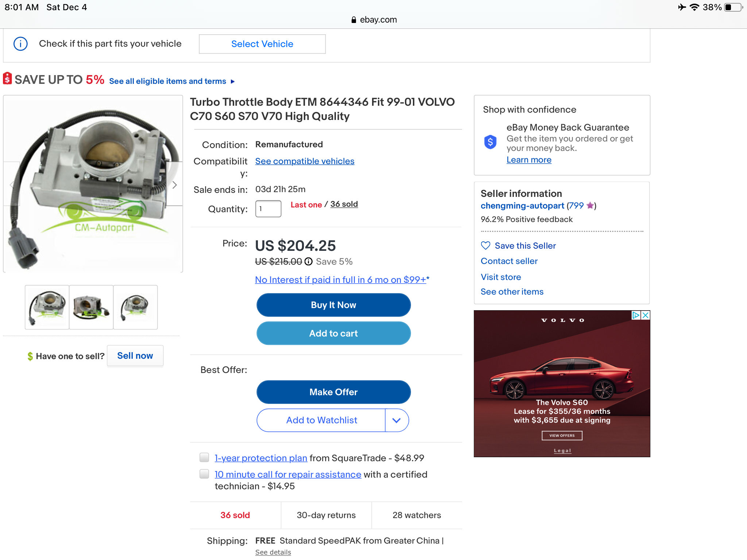Open AdChoices icon on Volvo ad
The image size is (747, 560).
coord(636,315)
